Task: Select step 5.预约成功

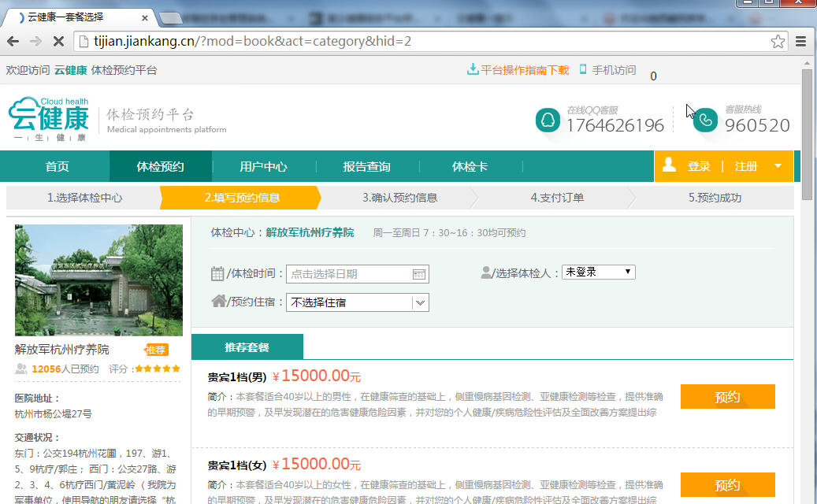Action: tap(715, 198)
